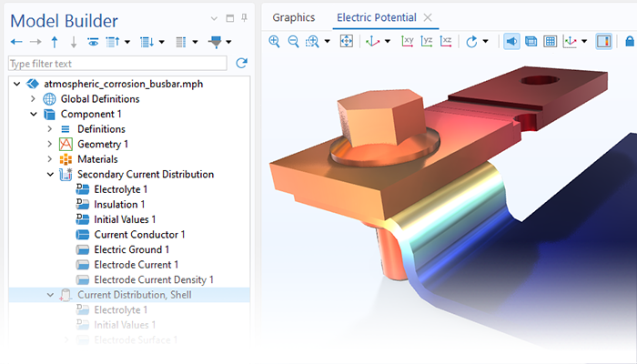The height and width of the screenshot is (364, 637).
Task: Switch to the Electric Potential tab
Action: [377, 17]
